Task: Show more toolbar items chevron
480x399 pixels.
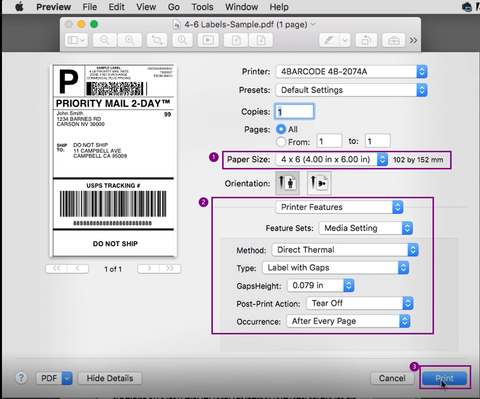Action: 413,40
